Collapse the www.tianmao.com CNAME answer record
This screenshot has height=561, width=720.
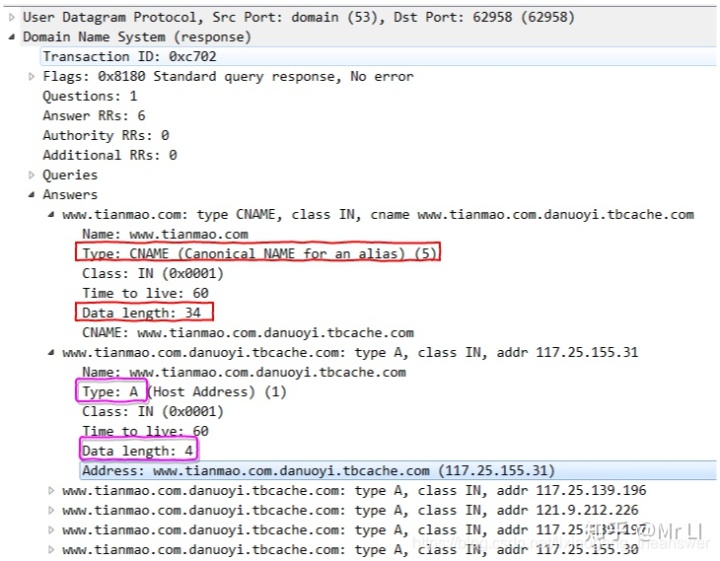[x=51, y=215]
